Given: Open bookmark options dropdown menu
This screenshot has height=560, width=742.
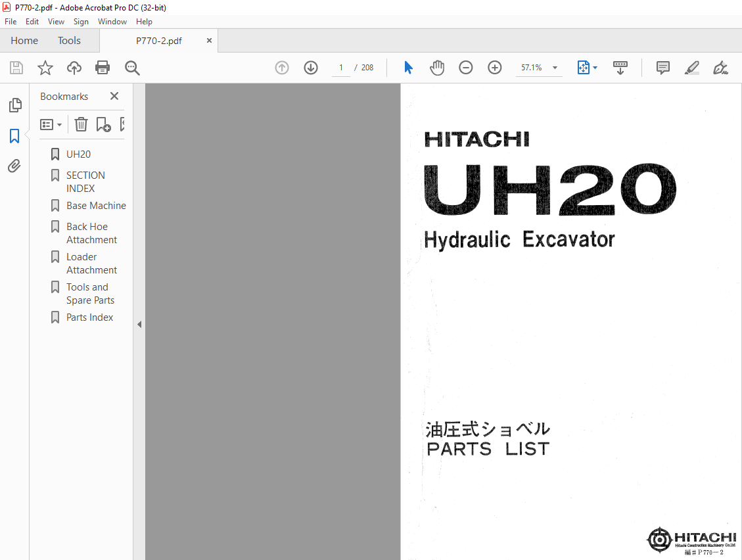Looking at the screenshot, I should pyautogui.click(x=51, y=124).
